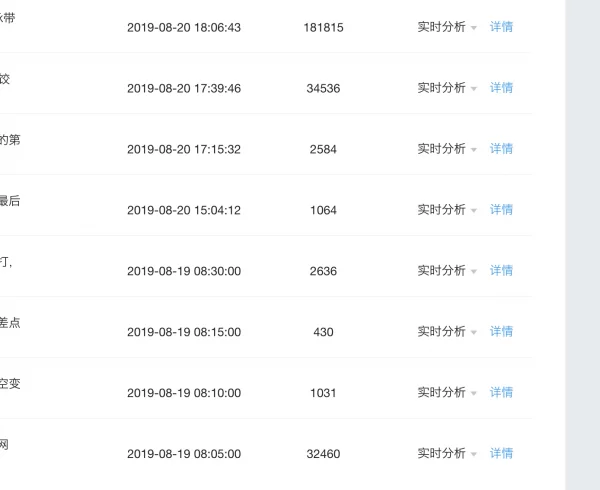View 详情 for the 08:30:00 entry
The image size is (600, 490).
tap(501, 271)
